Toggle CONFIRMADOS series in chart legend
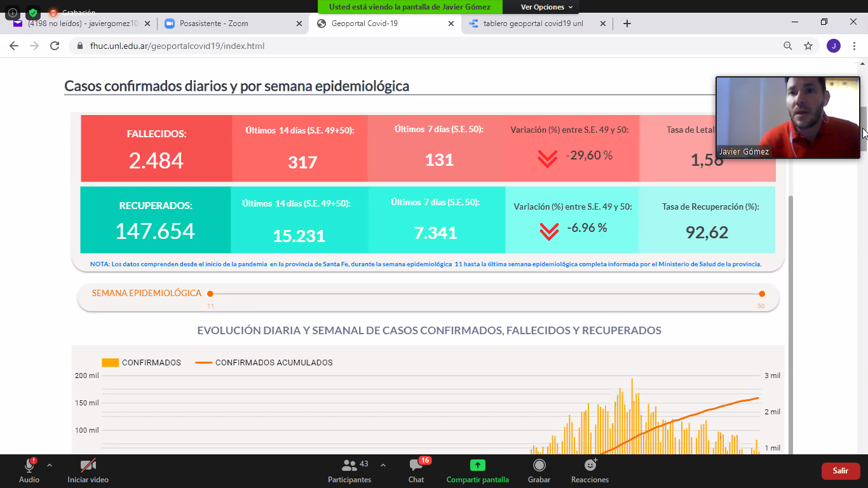Image resolution: width=868 pixels, height=488 pixels. click(141, 363)
